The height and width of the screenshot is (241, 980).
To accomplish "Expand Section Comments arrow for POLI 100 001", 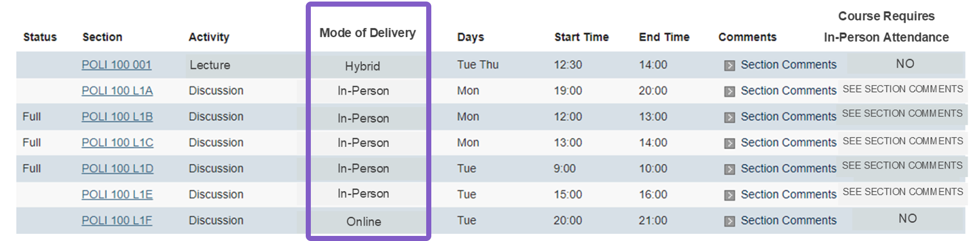I will tap(729, 65).
